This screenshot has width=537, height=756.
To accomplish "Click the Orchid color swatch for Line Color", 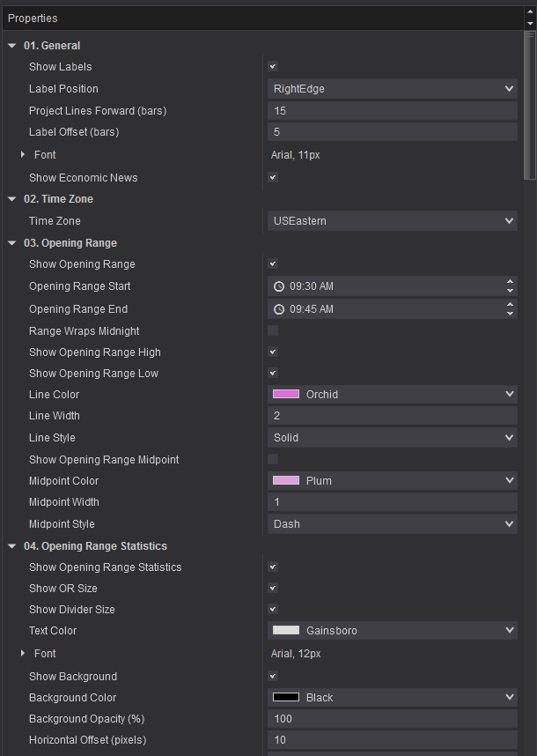I will [x=286, y=394].
